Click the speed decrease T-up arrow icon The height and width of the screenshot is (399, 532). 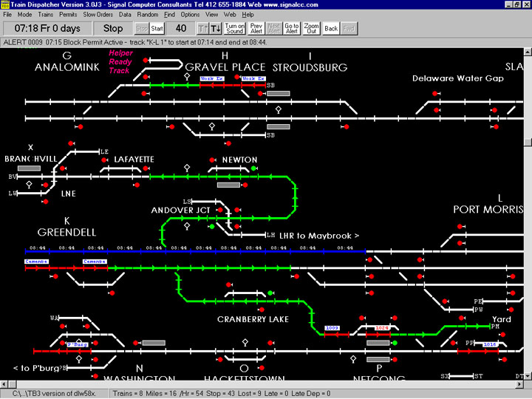[202, 28]
